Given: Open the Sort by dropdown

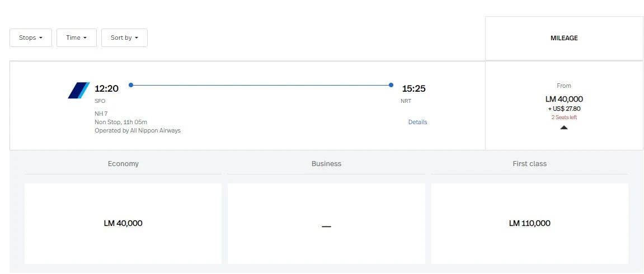Looking at the screenshot, I should [x=124, y=38].
